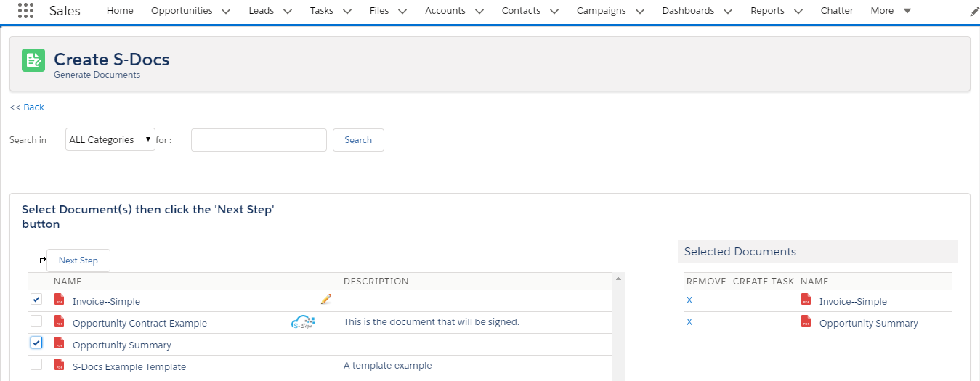This screenshot has height=381, width=980.
Task: Click 'A template example' description text
Action: pos(388,366)
